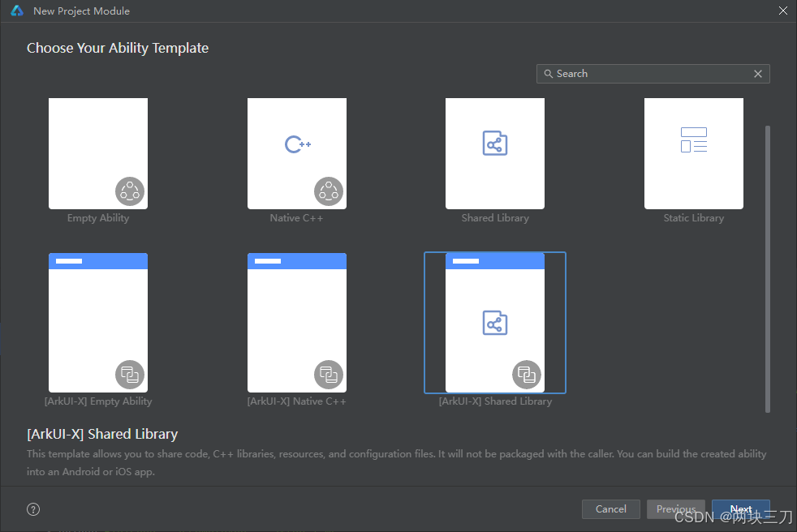The width and height of the screenshot is (797, 532).
Task: Go back with the Previous button
Action: coord(676,509)
